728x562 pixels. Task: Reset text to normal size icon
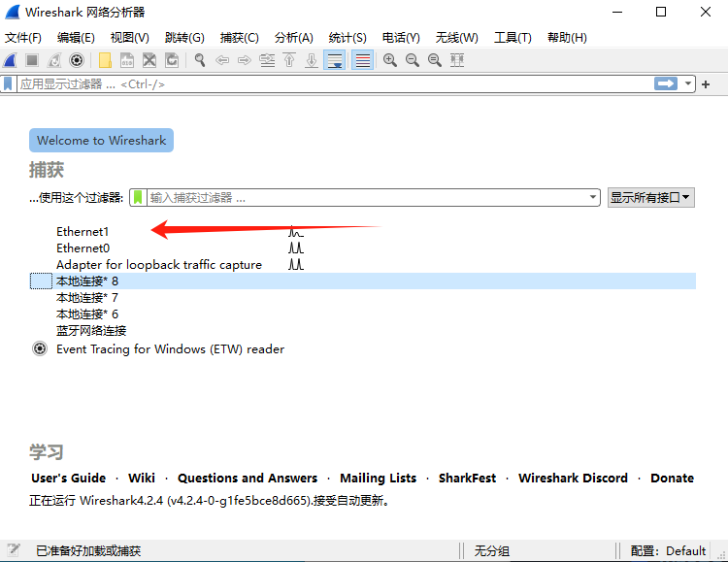435,60
